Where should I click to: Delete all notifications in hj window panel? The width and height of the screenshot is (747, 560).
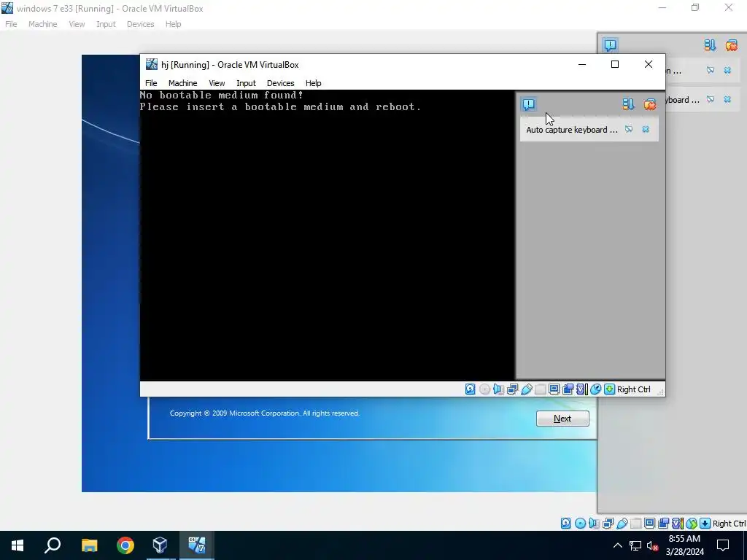[x=650, y=104]
